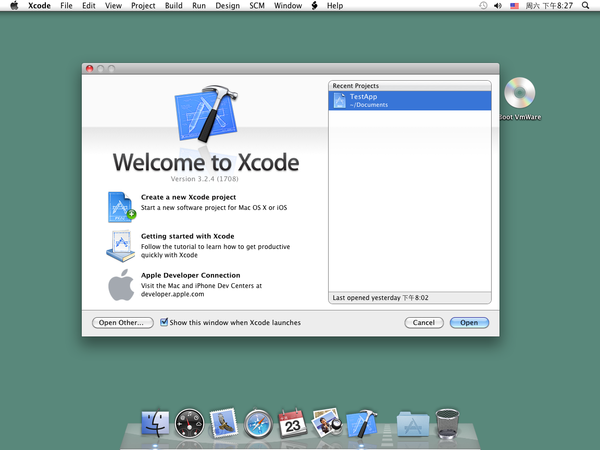Click the US flag input source icon
This screenshot has width=600, height=450.
(x=514, y=6)
